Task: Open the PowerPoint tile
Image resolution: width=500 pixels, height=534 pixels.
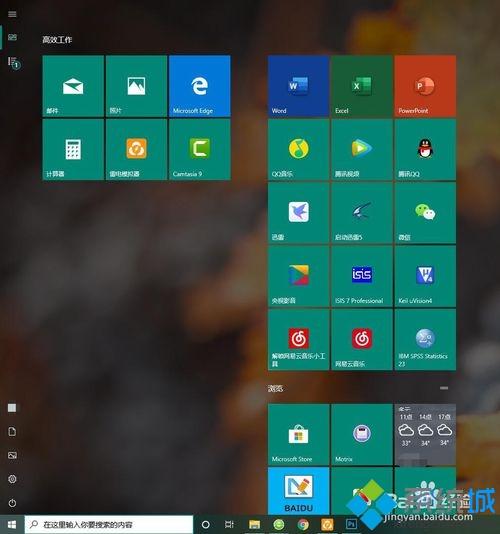Action: (x=425, y=86)
